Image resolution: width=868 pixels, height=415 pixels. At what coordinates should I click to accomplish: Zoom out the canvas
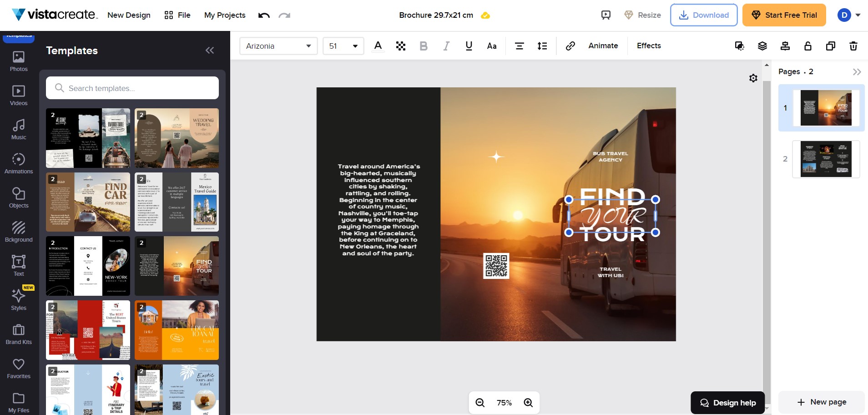tap(480, 403)
